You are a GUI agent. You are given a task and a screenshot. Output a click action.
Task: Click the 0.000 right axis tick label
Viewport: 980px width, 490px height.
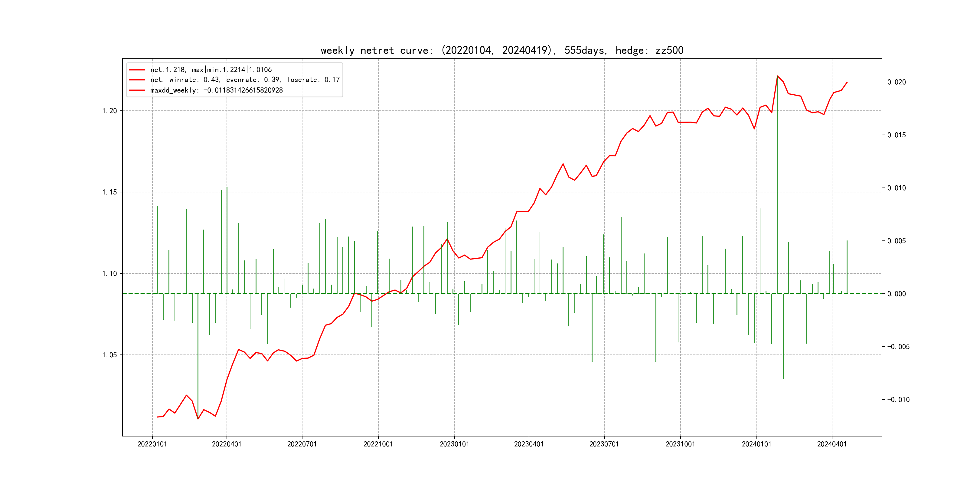(896, 294)
